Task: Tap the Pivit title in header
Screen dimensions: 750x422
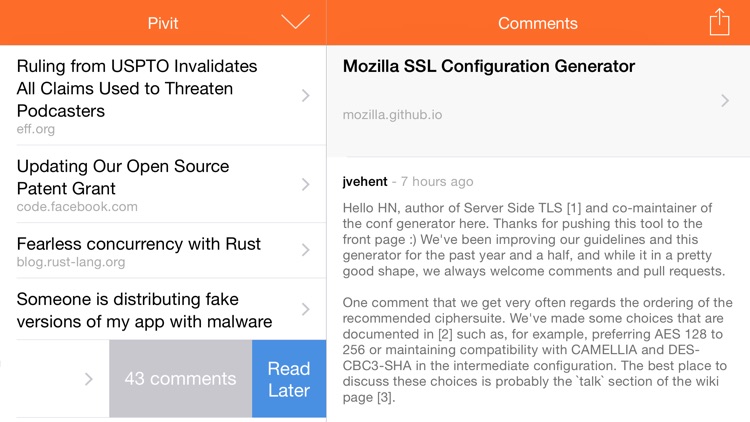Action: [x=163, y=23]
